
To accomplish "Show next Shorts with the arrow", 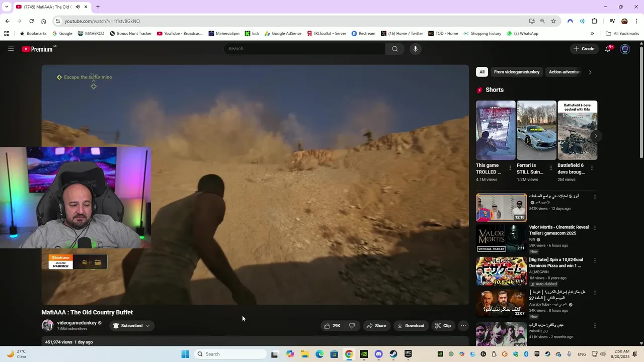I will (596, 136).
